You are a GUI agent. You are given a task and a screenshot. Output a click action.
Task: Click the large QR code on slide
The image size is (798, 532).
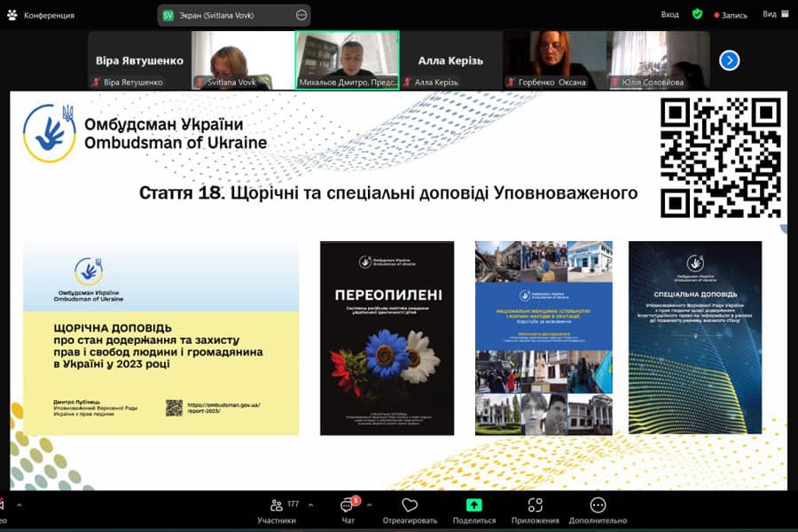pos(721,158)
